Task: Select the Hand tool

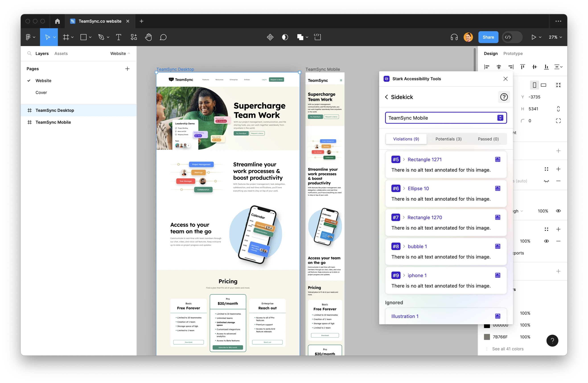Action: click(x=148, y=37)
